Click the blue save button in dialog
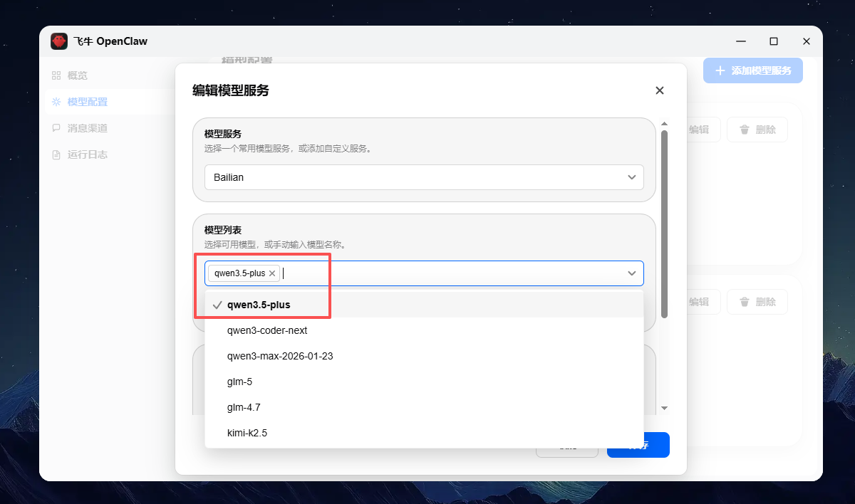 [x=638, y=445]
